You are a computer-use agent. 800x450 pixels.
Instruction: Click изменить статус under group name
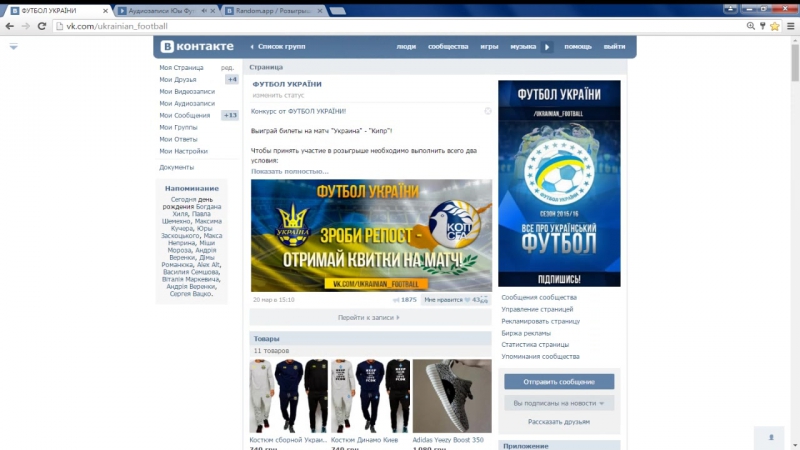coord(278,95)
